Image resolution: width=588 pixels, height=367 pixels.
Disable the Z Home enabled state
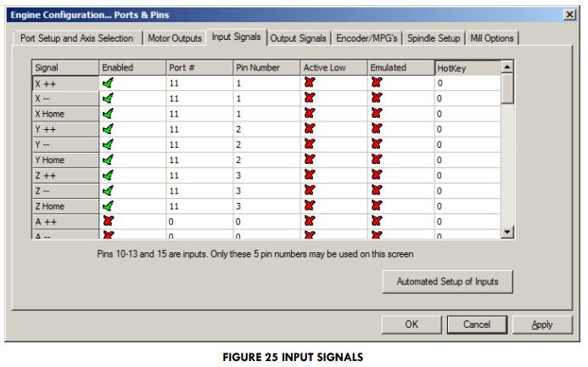pyautogui.click(x=107, y=205)
